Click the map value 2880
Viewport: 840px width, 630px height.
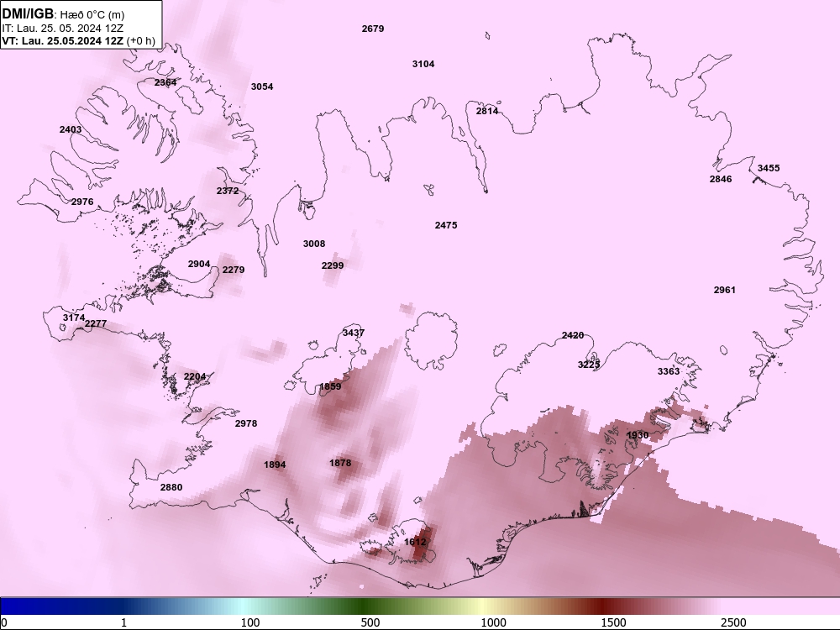pos(171,487)
